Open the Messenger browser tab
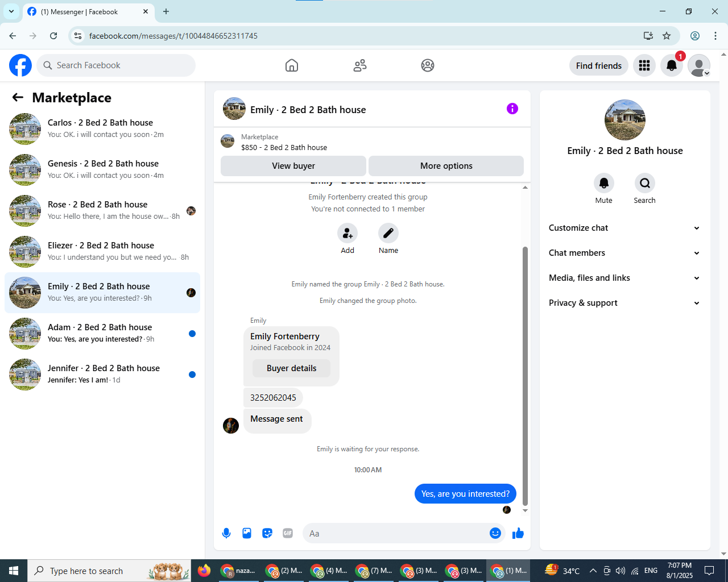 pyautogui.click(x=89, y=12)
